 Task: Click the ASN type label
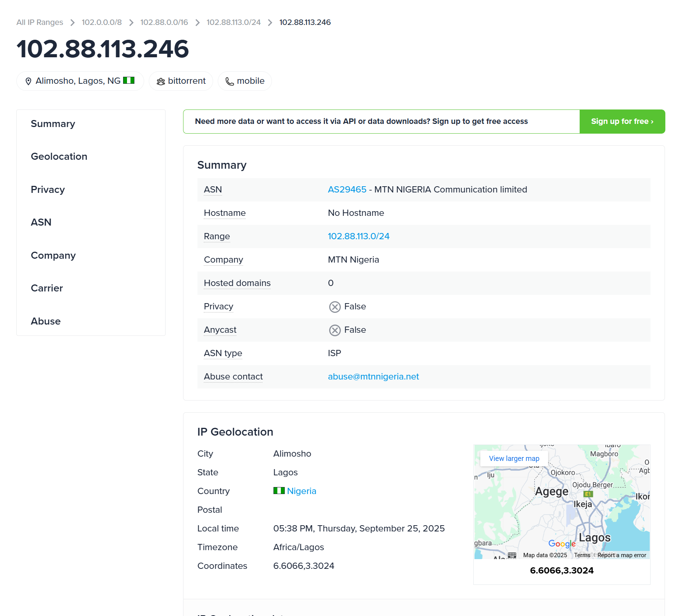(223, 353)
